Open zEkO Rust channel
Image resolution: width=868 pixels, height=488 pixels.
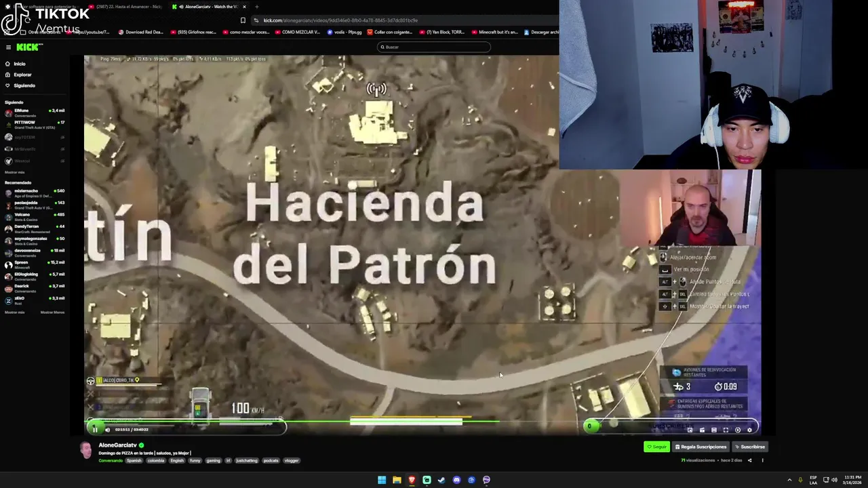tap(34, 300)
